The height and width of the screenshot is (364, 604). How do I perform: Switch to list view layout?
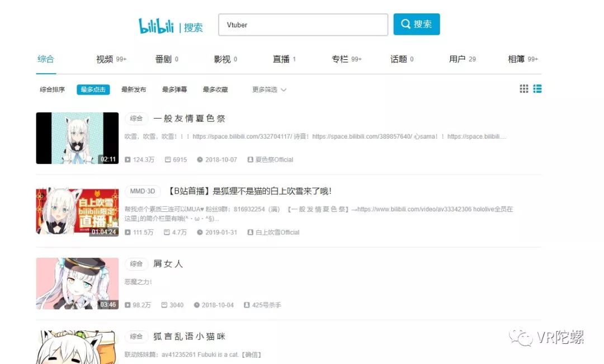[x=537, y=89]
